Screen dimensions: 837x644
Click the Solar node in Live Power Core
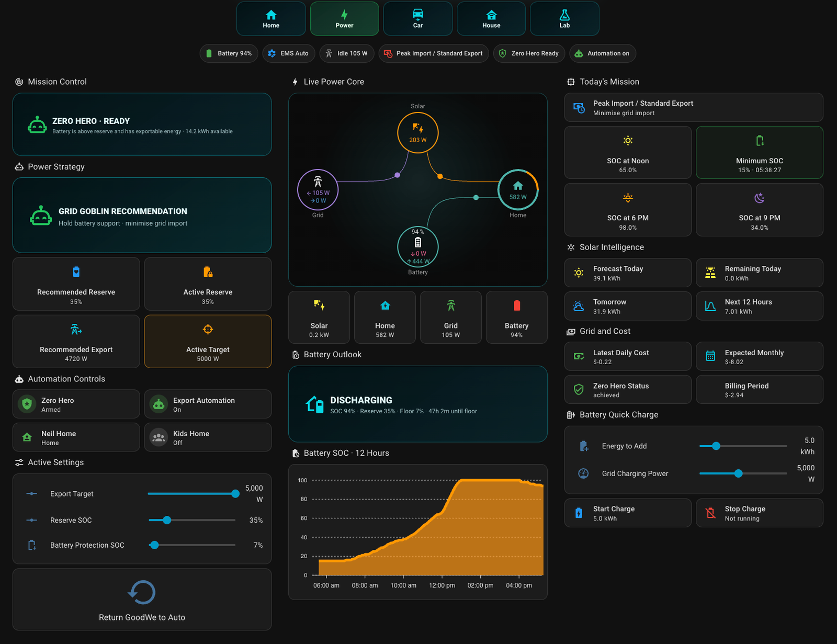(x=417, y=133)
